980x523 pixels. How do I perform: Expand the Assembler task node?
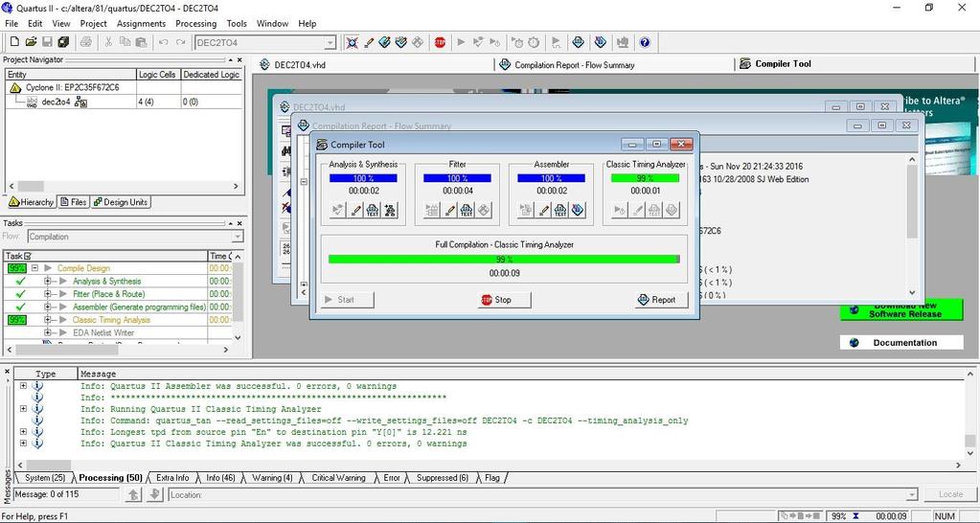click(48, 307)
